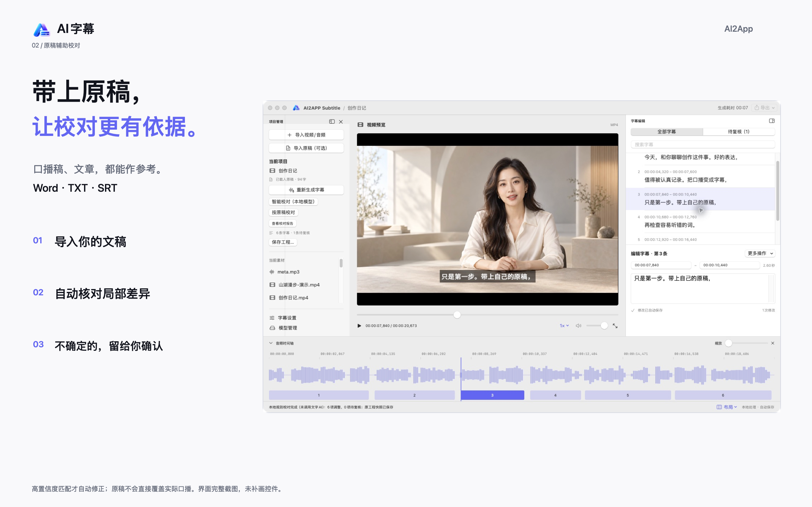Mute audio with the speaker icon
This screenshot has height=507, width=812.
pos(579,326)
